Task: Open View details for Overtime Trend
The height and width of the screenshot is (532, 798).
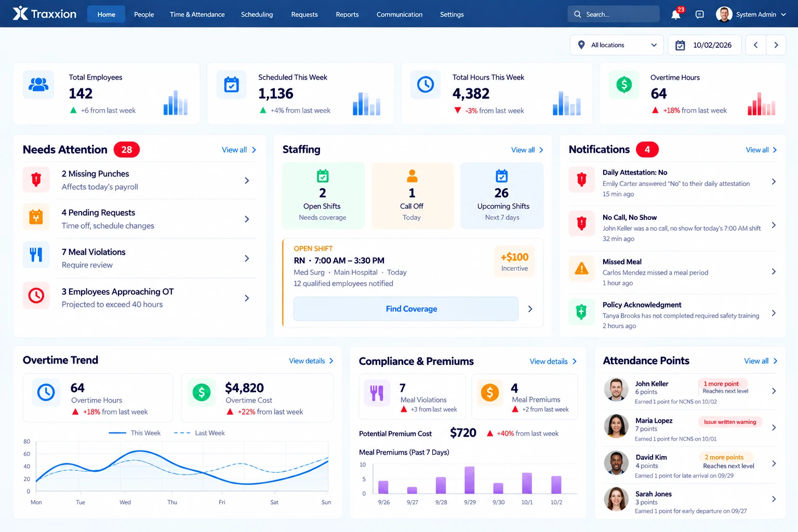Action: [311, 361]
